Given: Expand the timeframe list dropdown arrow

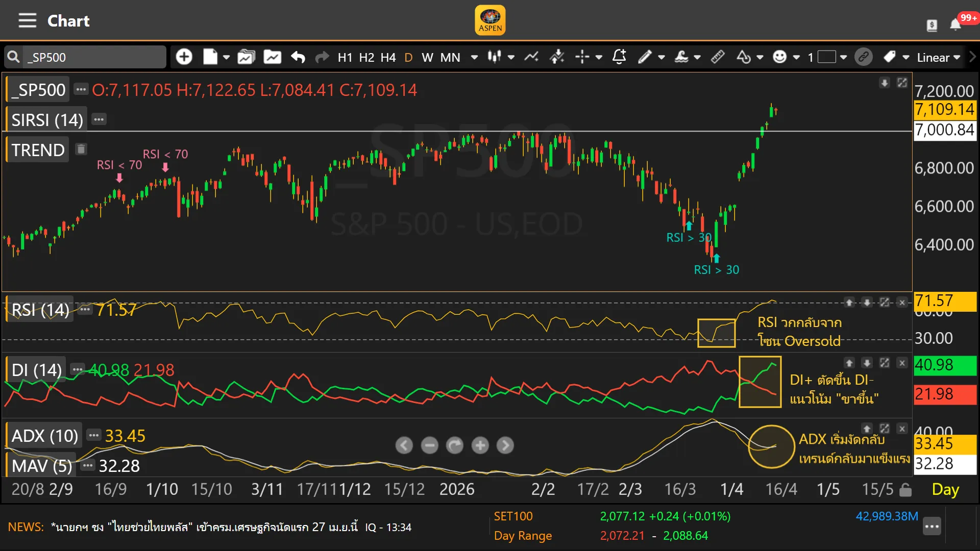Looking at the screenshot, I should tap(474, 57).
